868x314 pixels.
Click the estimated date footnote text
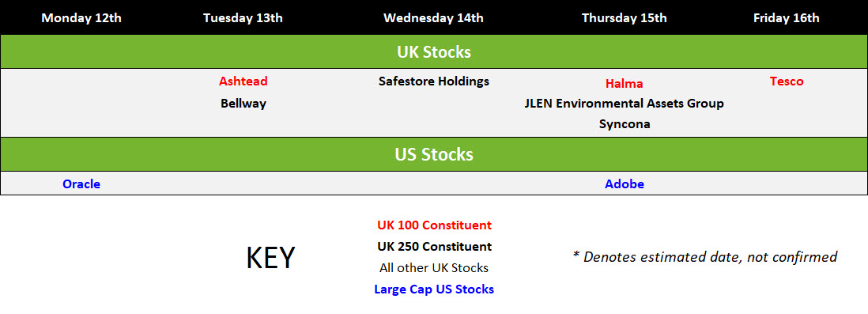coord(704,257)
